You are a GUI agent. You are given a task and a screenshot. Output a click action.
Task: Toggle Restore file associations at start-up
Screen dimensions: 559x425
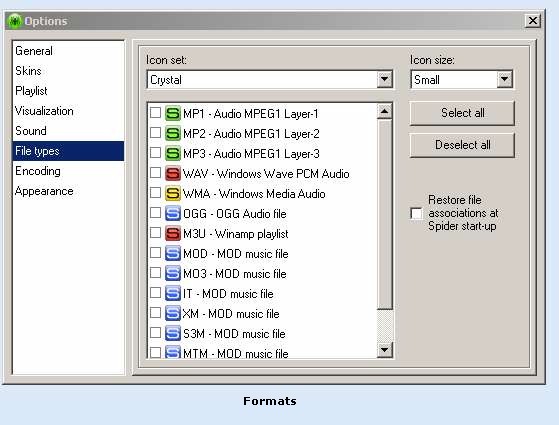click(416, 213)
